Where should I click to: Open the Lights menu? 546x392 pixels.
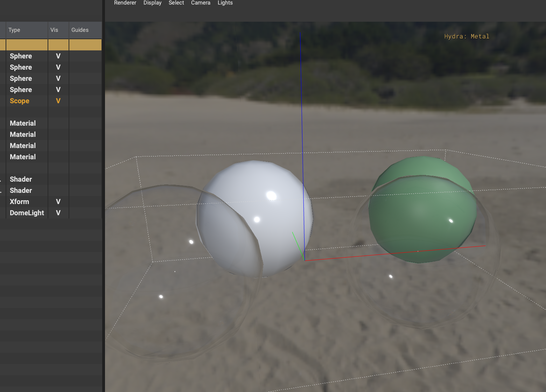(x=225, y=3)
